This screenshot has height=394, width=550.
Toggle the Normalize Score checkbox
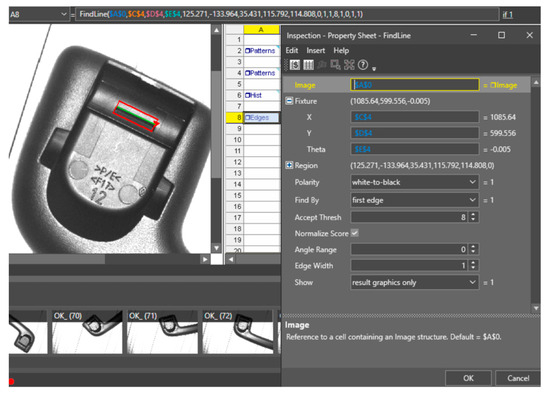355,233
